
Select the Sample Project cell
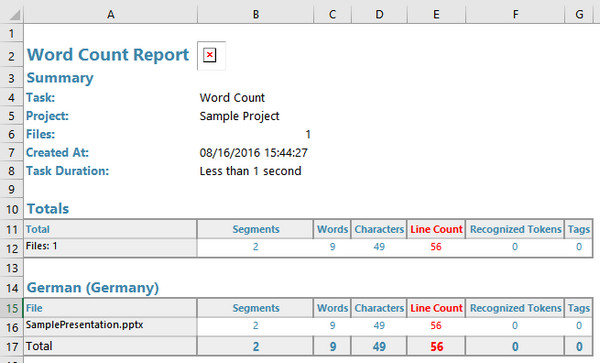click(x=240, y=116)
